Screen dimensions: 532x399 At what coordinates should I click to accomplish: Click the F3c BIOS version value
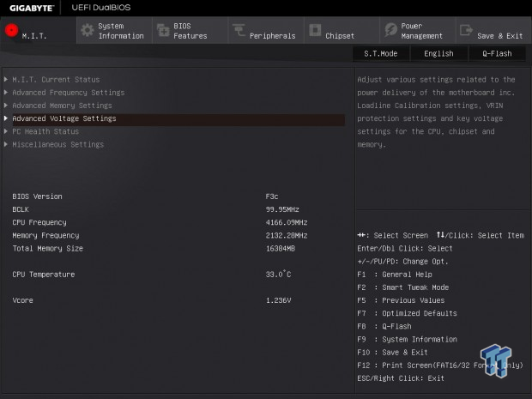coord(272,196)
